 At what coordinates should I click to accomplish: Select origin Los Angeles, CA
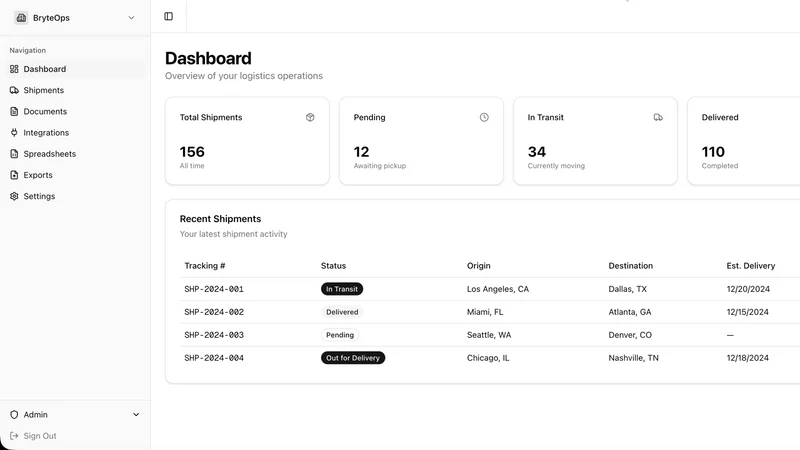pyautogui.click(x=497, y=289)
